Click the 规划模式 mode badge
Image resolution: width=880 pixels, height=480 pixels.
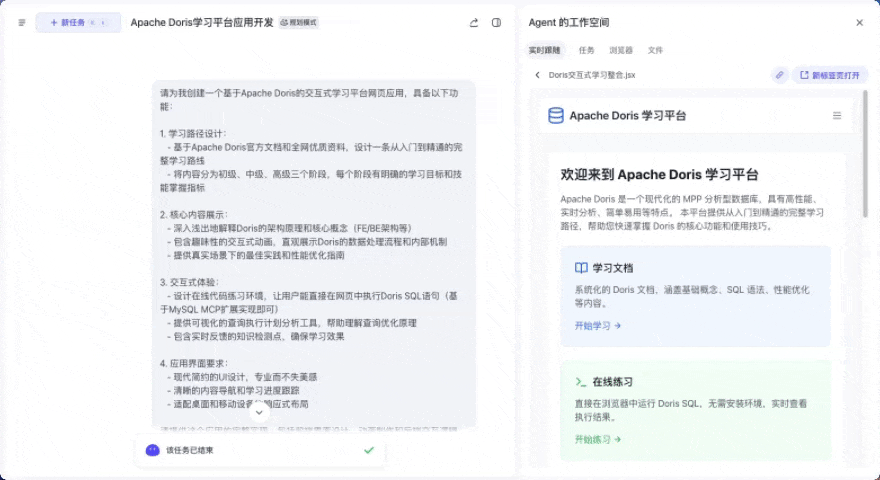pyautogui.click(x=299, y=22)
